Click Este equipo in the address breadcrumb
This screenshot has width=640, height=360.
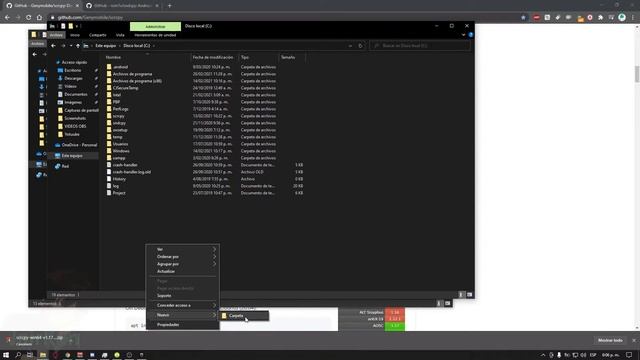point(105,46)
